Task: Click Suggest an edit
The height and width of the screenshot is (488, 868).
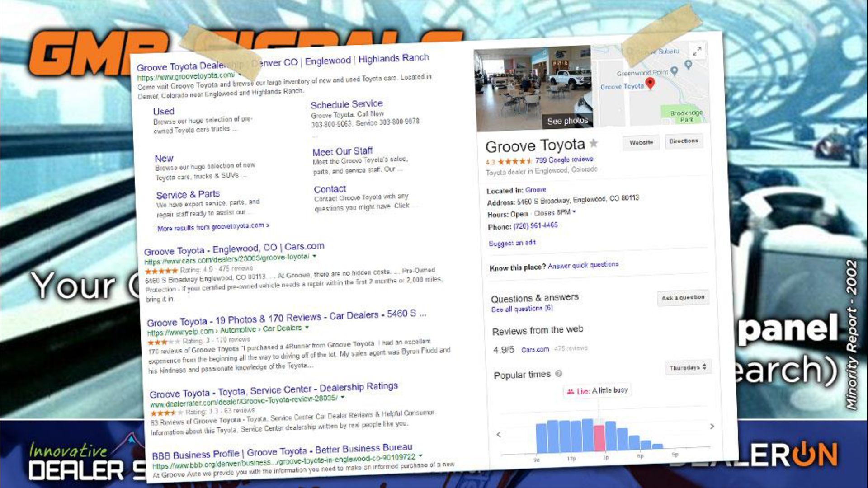Action: [x=512, y=243]
